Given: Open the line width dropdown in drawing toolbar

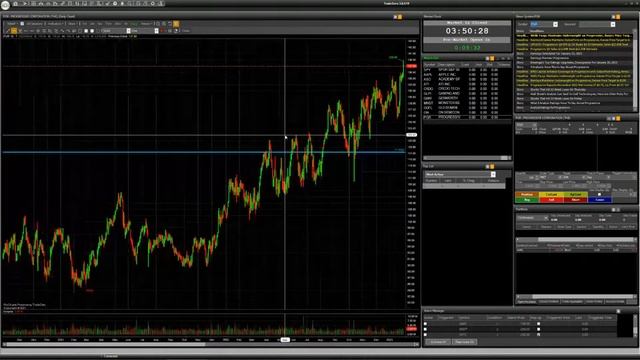Looking at the screenshot, I should 156,31.
